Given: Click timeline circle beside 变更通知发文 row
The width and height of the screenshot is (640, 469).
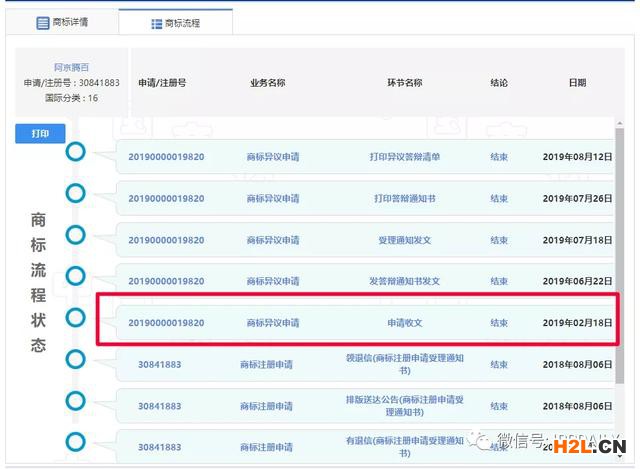Looking at the screenshot, I should point(75,235).
